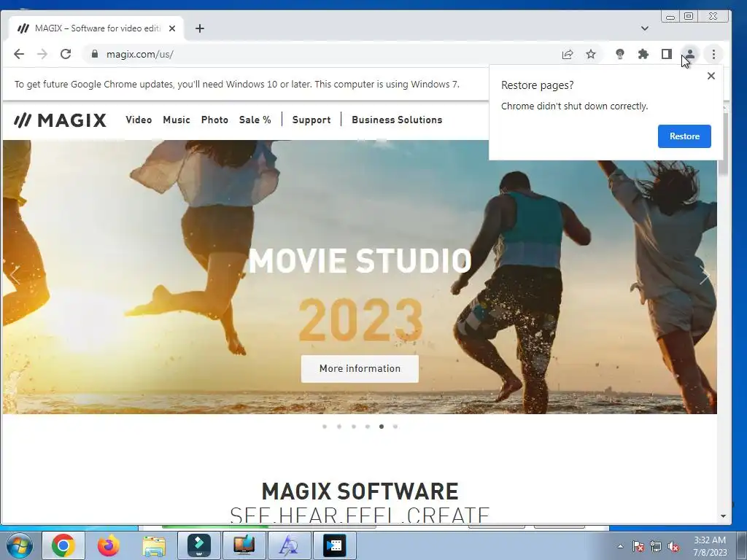The image size is (747, 560).
Task: Click the blue Restore button
Action: [x=684, y=136]
